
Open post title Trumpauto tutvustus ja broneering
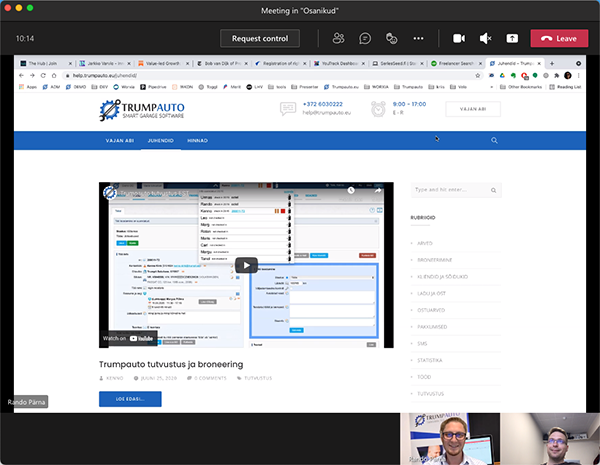click(x=171, y=364)
